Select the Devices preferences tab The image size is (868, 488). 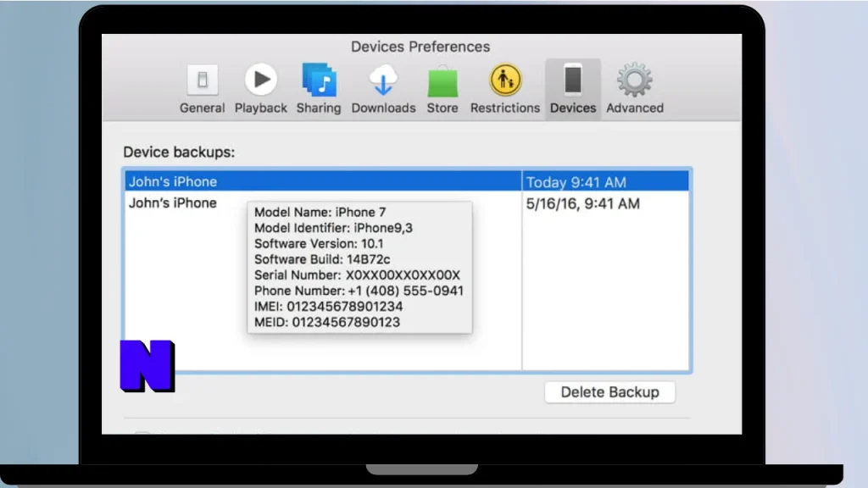573,88
